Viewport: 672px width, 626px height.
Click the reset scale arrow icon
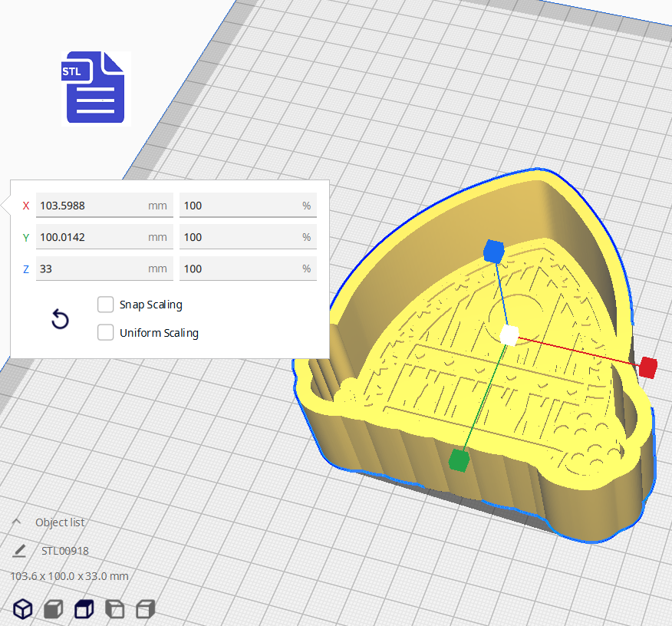[60, 319]
